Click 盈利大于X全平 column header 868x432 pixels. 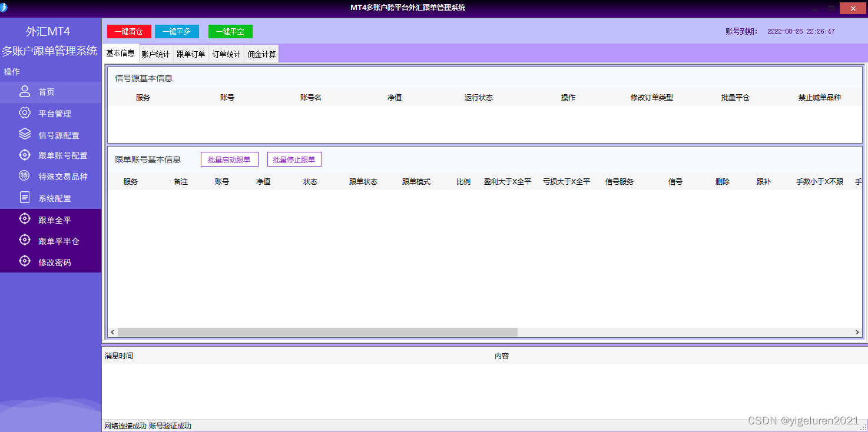coord(508,182)
